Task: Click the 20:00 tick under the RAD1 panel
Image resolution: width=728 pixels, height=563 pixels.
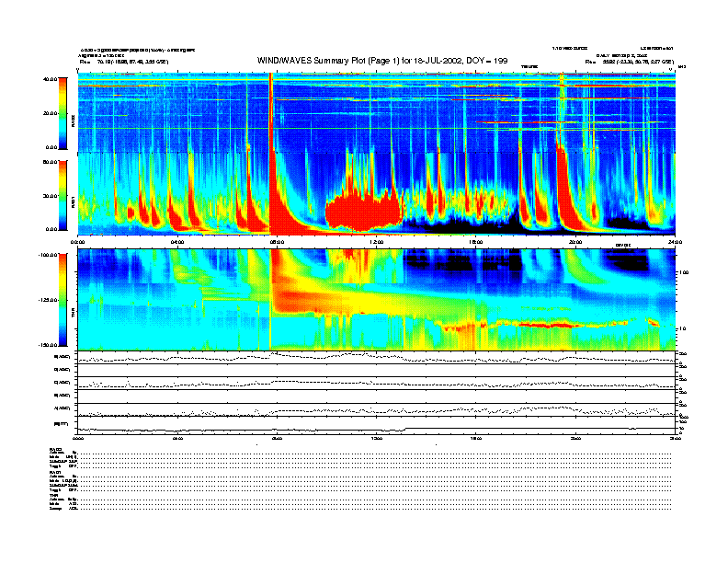Action: (575, 242)
